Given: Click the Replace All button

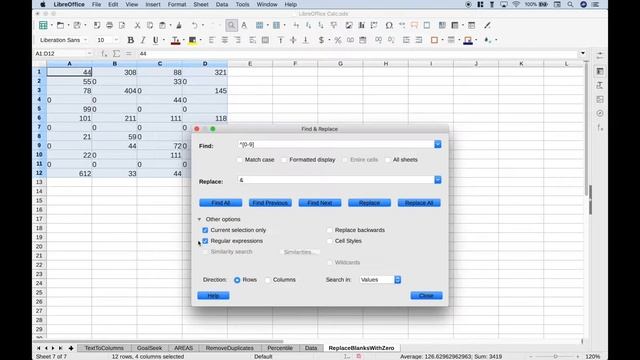Looking at the screenshot, I should pos(419,203).
